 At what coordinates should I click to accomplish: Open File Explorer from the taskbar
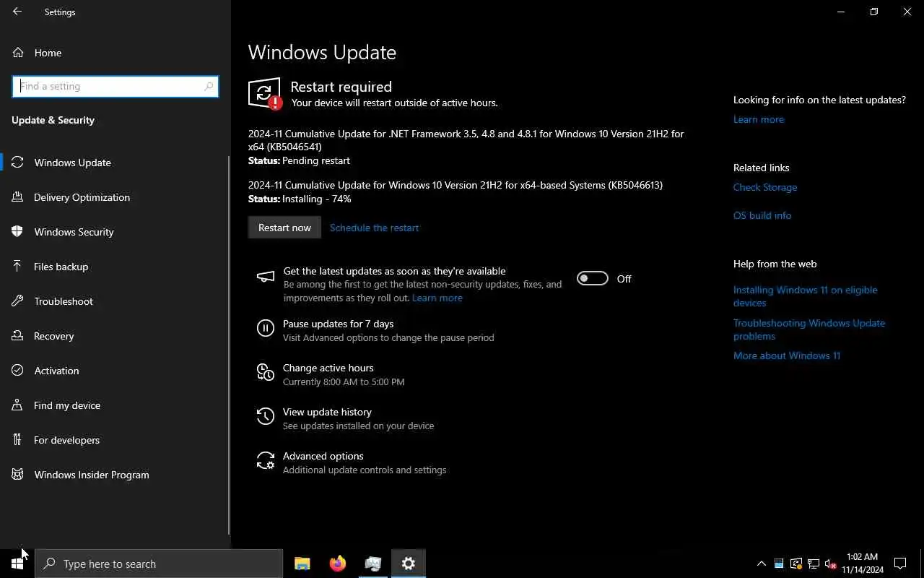pos(302,564)
